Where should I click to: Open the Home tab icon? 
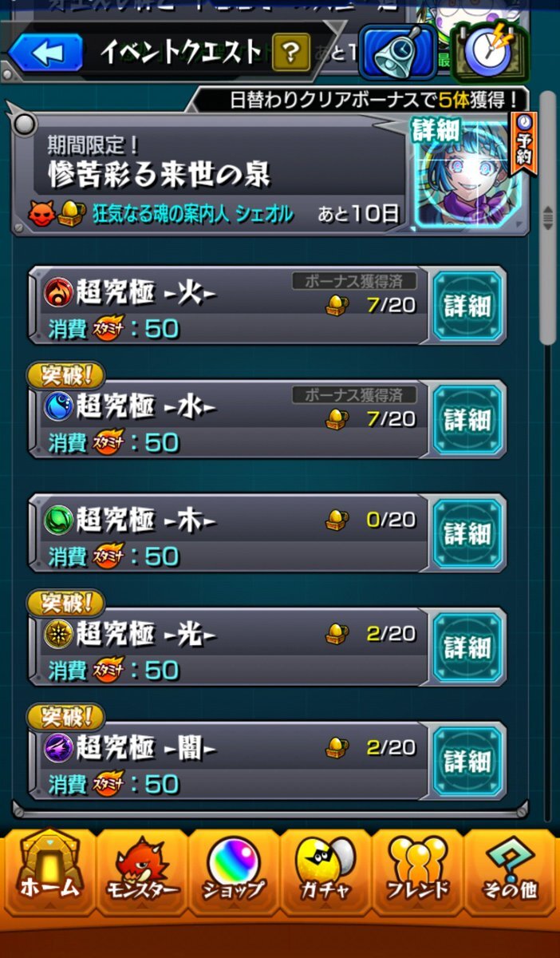[49, 872]
